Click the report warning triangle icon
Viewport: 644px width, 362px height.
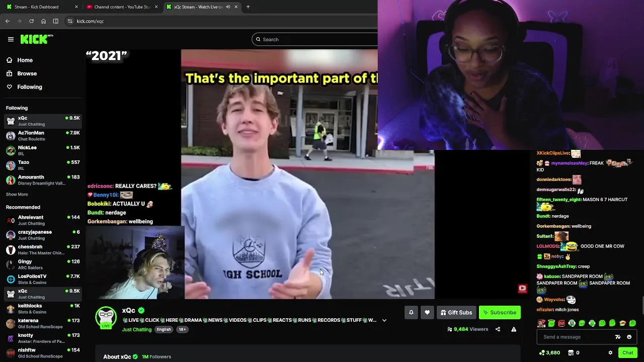coord(514,329)
